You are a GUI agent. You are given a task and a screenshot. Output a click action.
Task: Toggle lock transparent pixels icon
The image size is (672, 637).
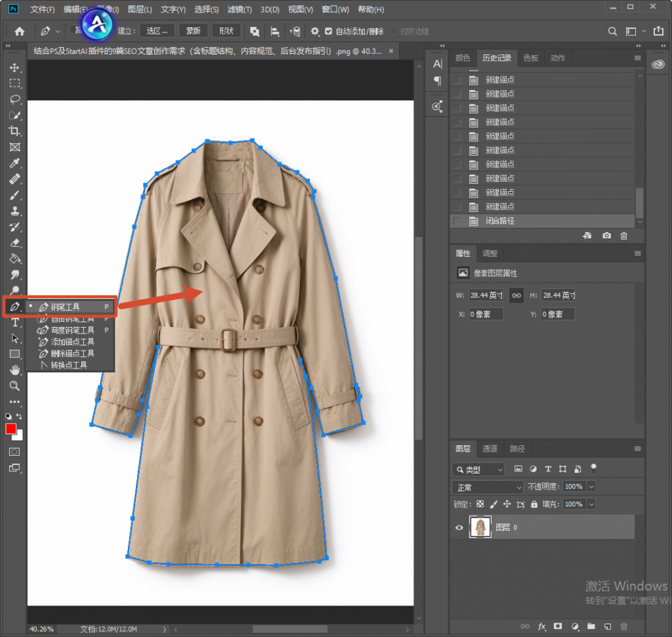[x=480, y=504]
